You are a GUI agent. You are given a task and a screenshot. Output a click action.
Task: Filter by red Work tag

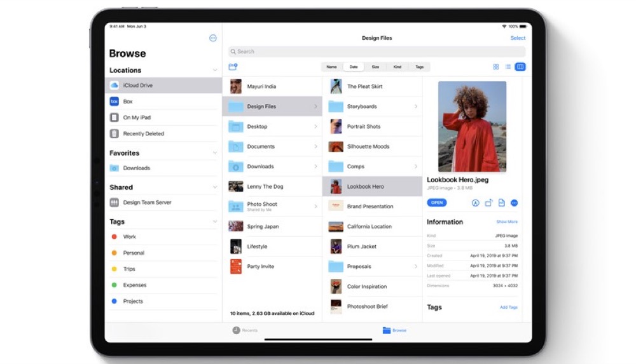[x=163, y=237]
